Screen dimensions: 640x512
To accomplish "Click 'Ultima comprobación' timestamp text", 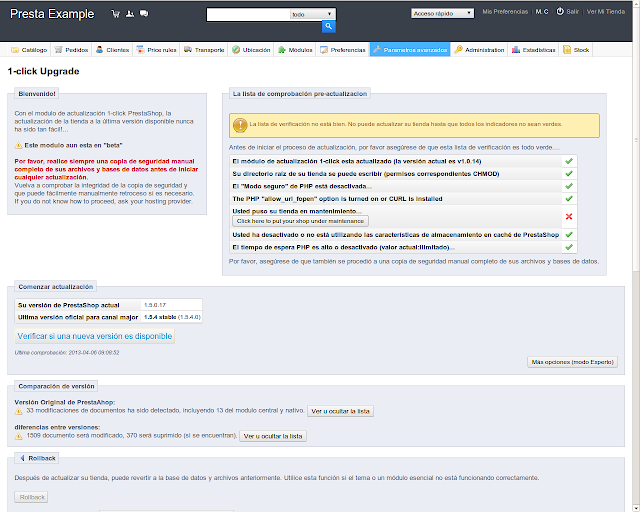I will coord(67,352).
